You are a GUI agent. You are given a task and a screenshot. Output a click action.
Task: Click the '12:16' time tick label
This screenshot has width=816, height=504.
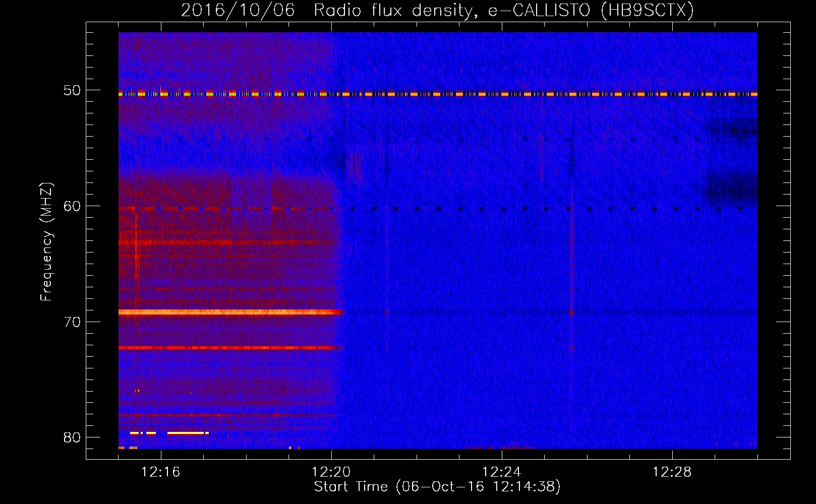click(x=160, y=472)
